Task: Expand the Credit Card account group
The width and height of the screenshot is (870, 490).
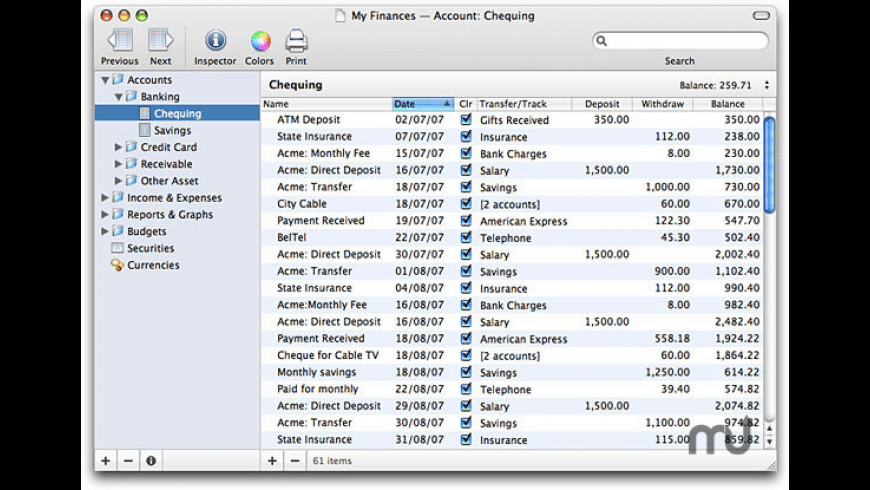Action: [x=119, y=147]
